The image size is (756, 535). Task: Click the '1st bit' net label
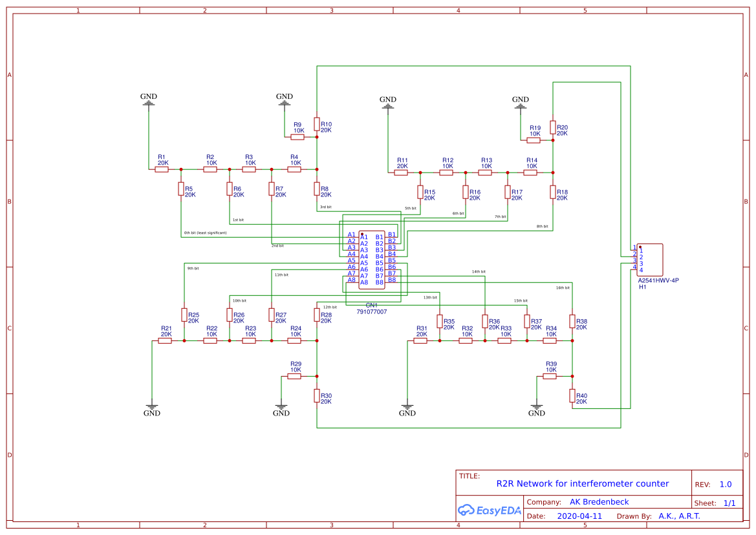click(x=238, y=220)
